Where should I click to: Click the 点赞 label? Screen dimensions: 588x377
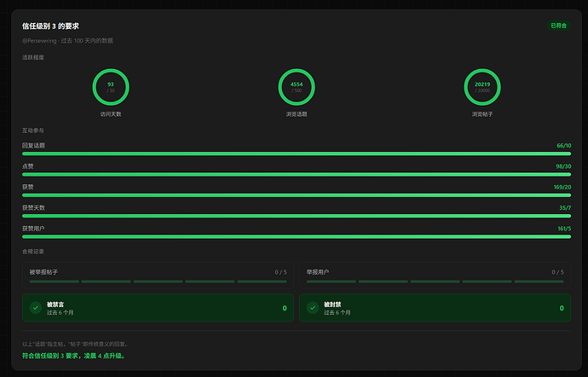tap(28, 166)
